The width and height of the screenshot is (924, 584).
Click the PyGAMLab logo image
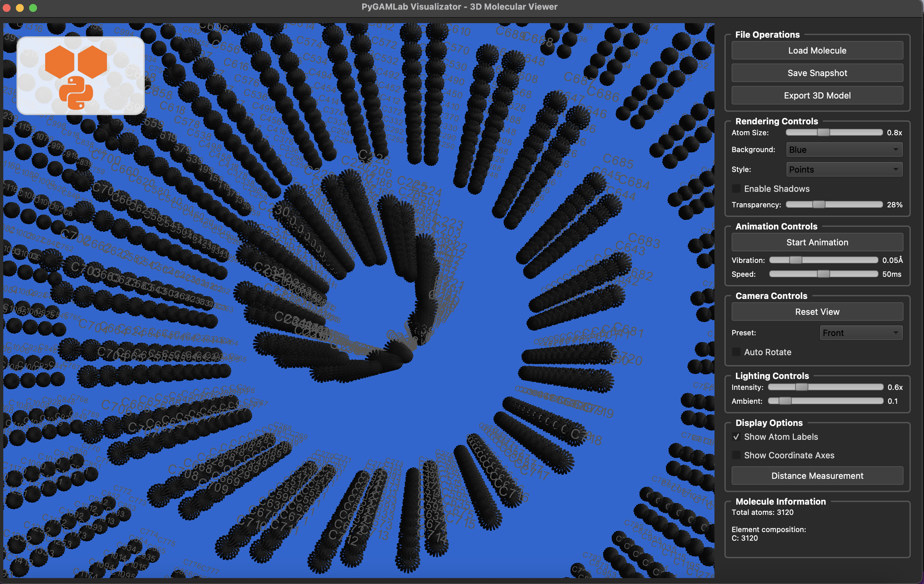pyautogui.click(x=81, y=76)
